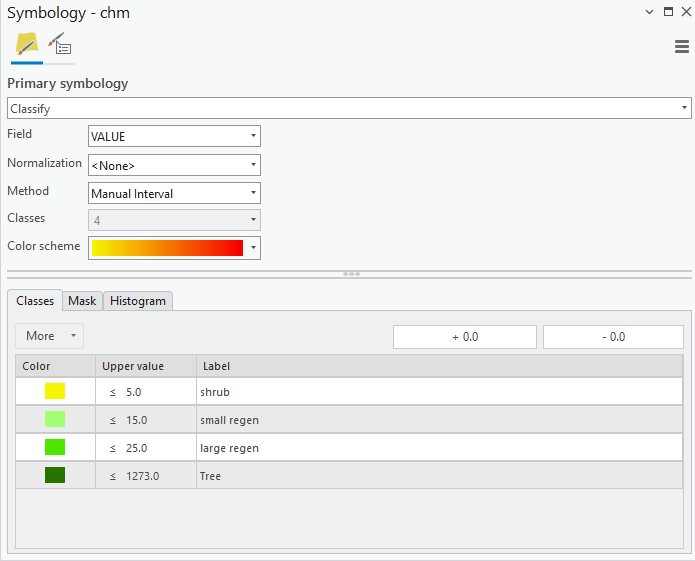
Task: Open the Classes count dropdown
Action: click(174, 220)
